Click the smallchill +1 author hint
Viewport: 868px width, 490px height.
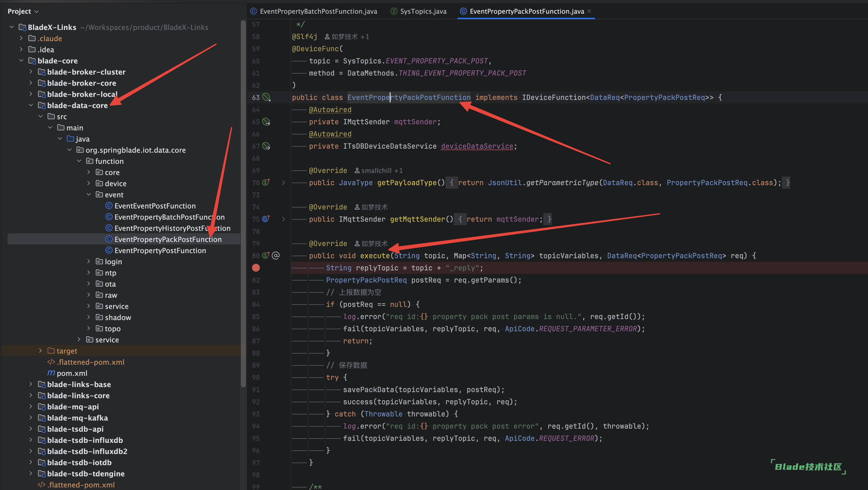click(x=378, y=170)
